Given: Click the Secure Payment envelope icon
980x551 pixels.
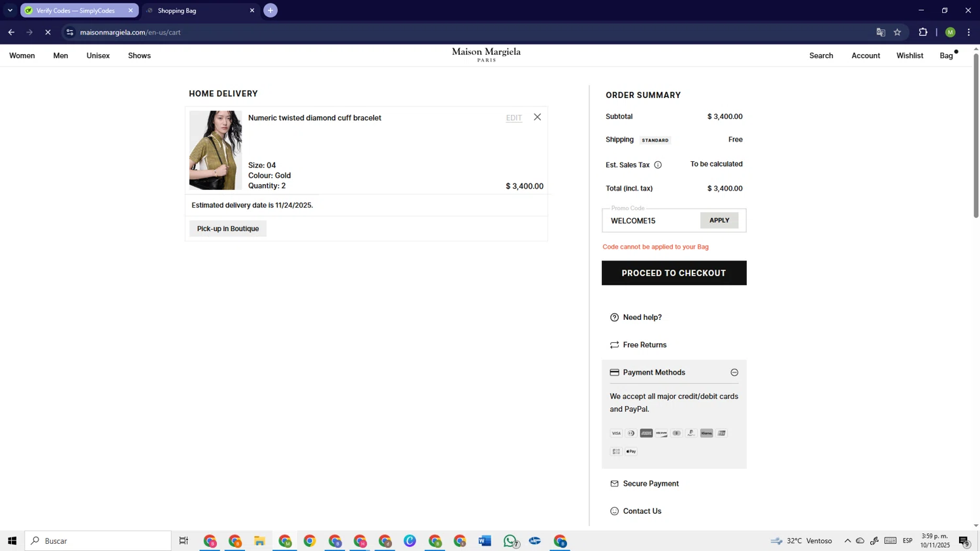Looking at the screenshot, I should pyautogui.click(x=614, y=484).
